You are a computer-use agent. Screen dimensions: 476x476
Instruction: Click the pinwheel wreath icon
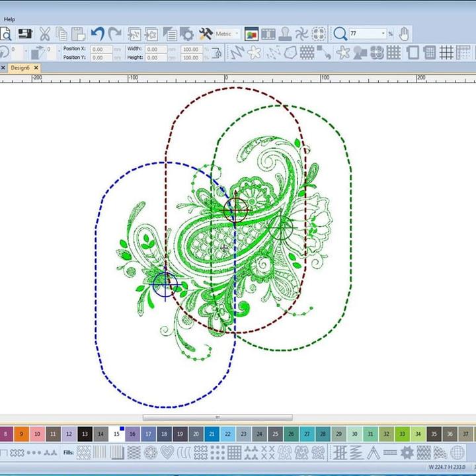pyautogui.click(x=301, y=34)
